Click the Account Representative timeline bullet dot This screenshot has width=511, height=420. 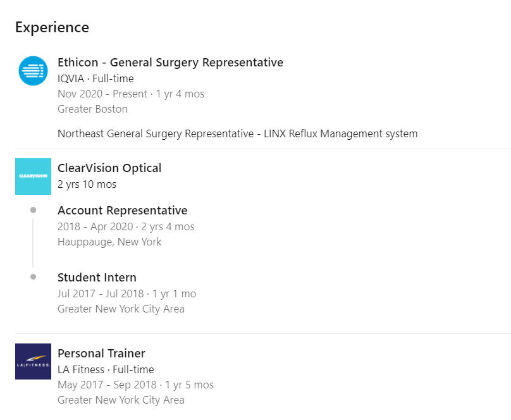[33, 210]
